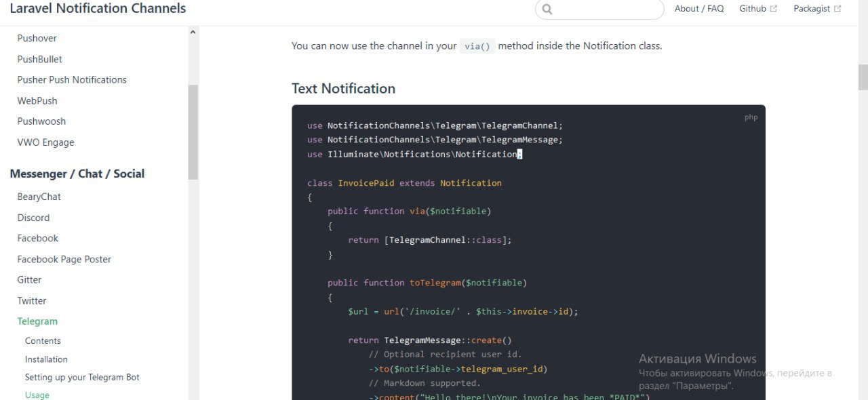
Task: Click the $url = url('/invoice/' line
Action: (x=463, y=312)
